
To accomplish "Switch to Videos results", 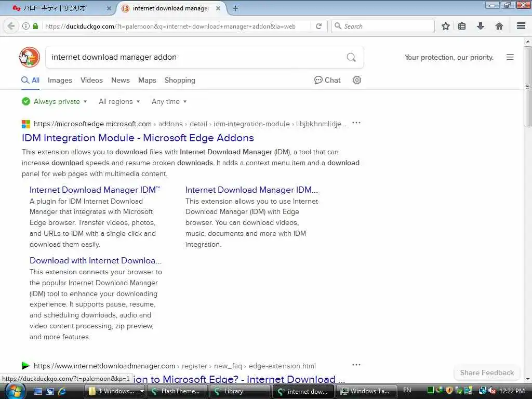I will pos(91,81).
